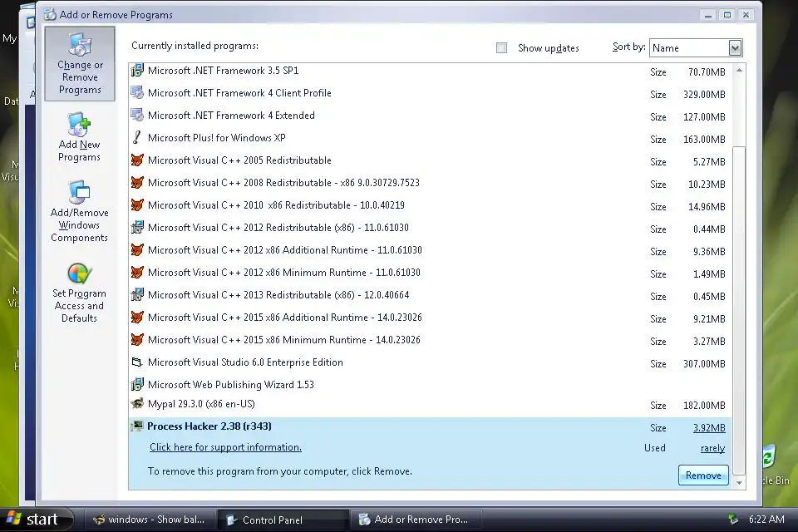Click the 329.00MB size value
Image resolution: width=798 pixels, height=532 pixels.
(704, 94)
